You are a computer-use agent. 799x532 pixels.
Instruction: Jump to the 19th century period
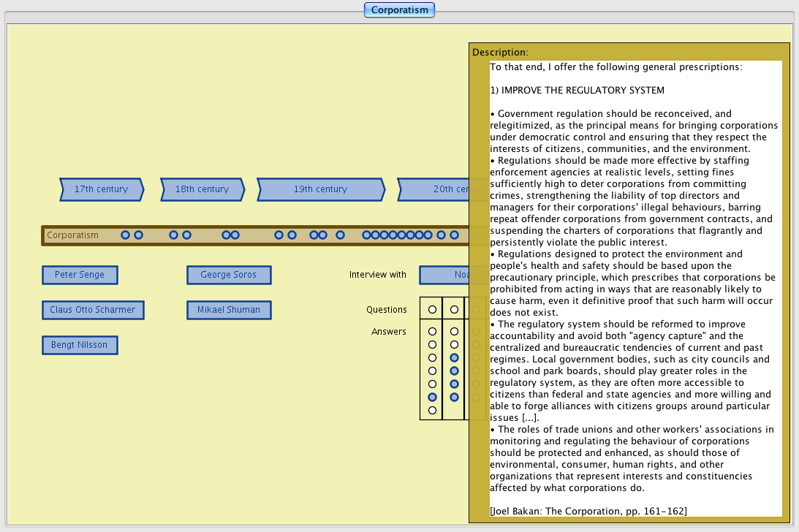[x=320, y=189]
